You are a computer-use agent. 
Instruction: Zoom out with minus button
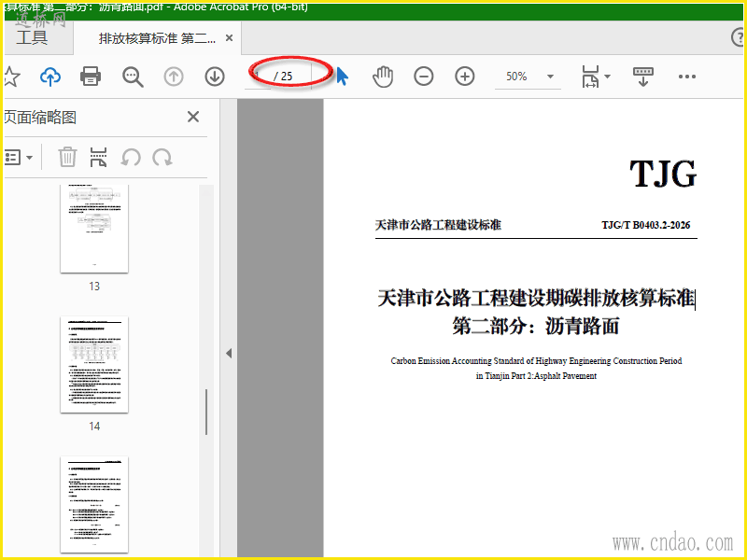click(424, 77)
